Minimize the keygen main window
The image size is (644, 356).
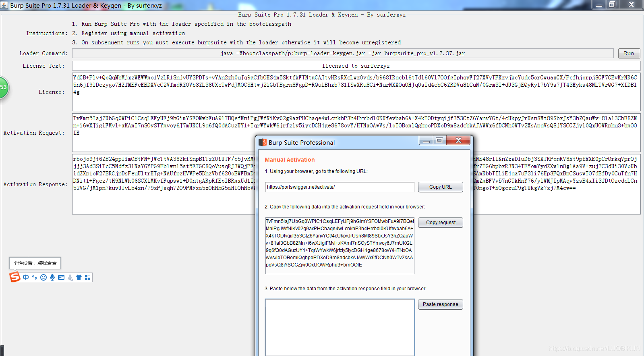click(x=599, y=4)
